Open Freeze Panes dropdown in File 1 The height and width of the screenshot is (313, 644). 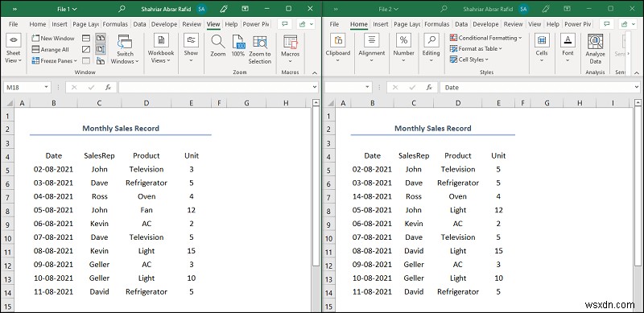(x=54, y=61)
